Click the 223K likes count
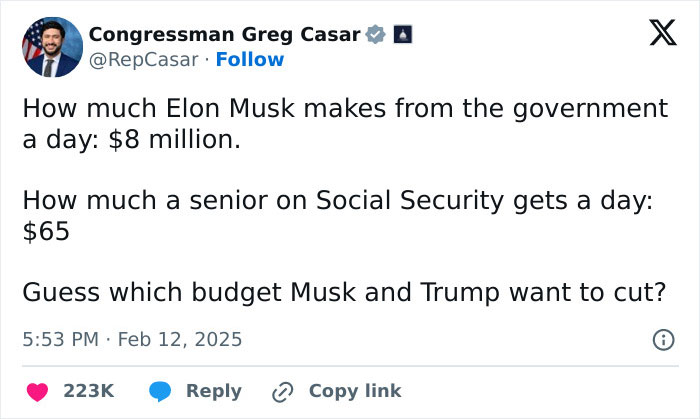The image size is (700, 419). (88, 391)
